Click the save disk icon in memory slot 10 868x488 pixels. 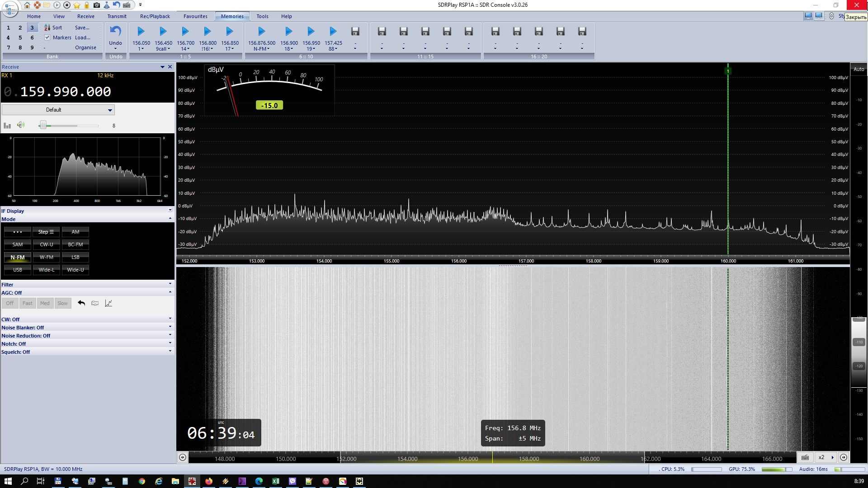355,31
